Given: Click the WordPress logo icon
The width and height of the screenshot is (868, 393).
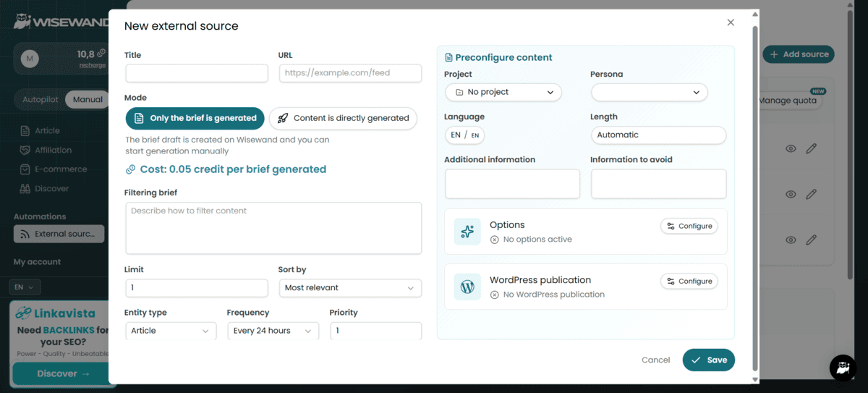Looking at the screenshot, I should (467, 287).
